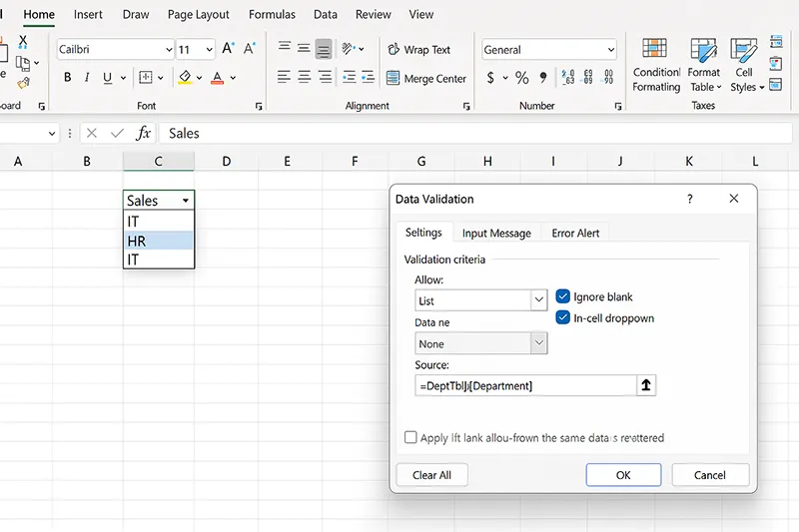
Task: Open the Insert ribbon tab
Action: 88,14
